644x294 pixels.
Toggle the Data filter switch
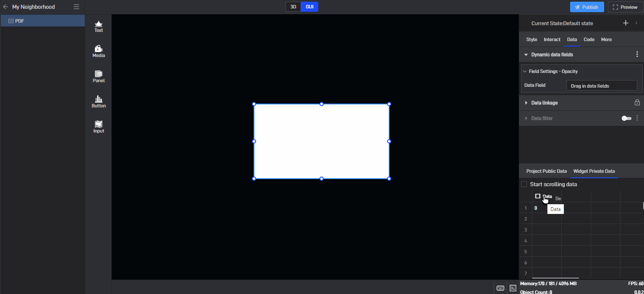click(626, 118)
